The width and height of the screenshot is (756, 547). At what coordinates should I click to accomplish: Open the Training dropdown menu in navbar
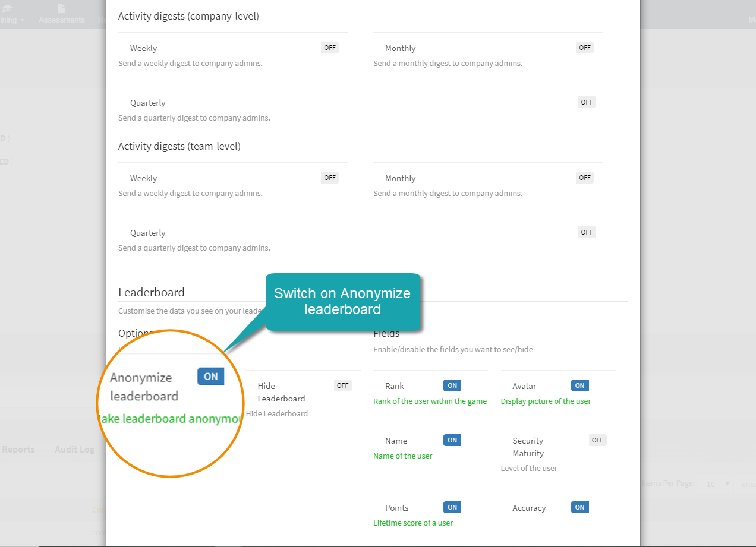point(12,20)
